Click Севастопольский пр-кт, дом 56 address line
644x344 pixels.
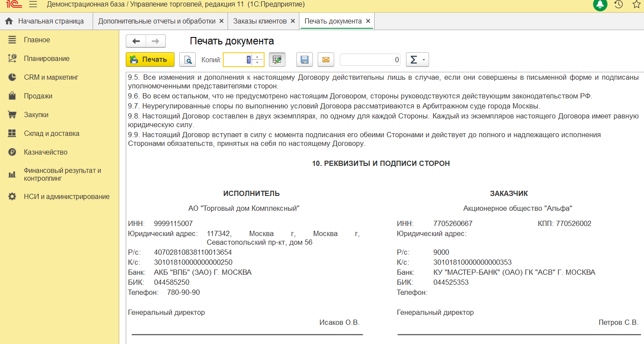(260, 242)
